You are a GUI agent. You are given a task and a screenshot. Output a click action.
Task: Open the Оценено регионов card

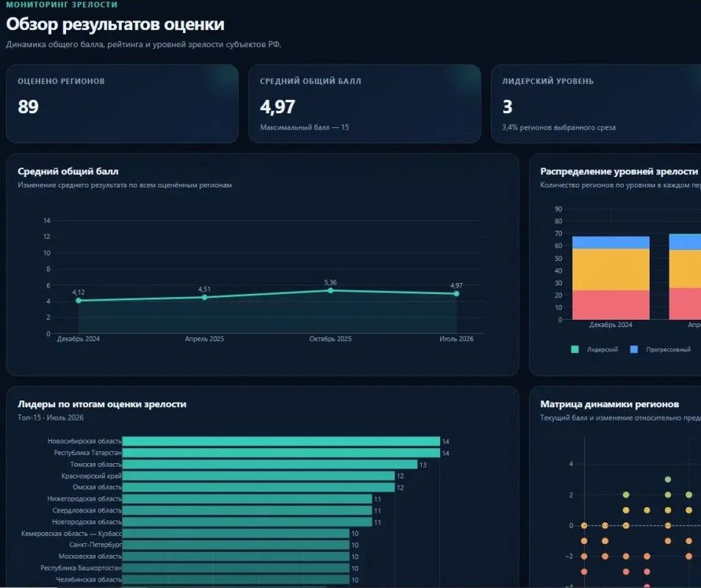(123, 104)
